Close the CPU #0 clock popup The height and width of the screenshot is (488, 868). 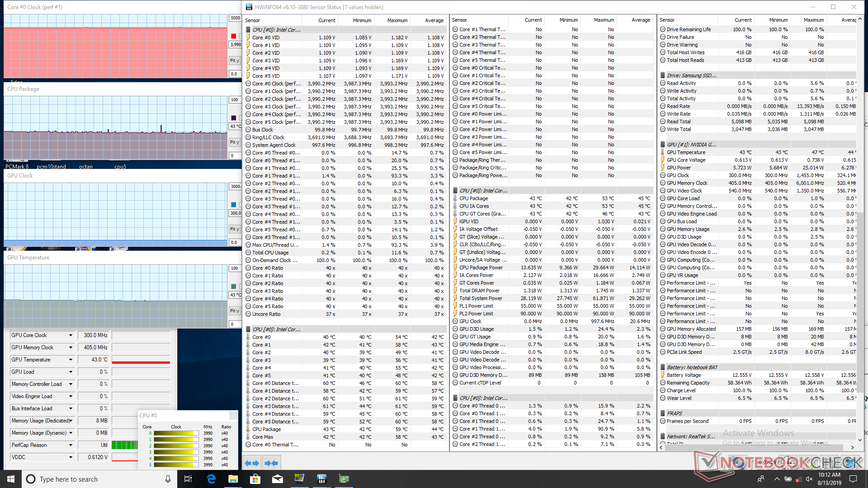233,415
